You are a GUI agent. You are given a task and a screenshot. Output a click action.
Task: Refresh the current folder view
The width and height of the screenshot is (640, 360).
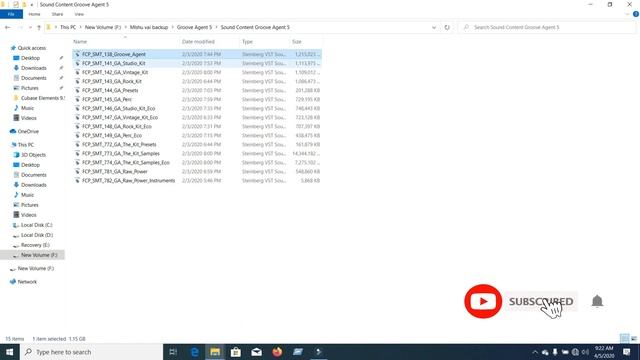point(447,27)
